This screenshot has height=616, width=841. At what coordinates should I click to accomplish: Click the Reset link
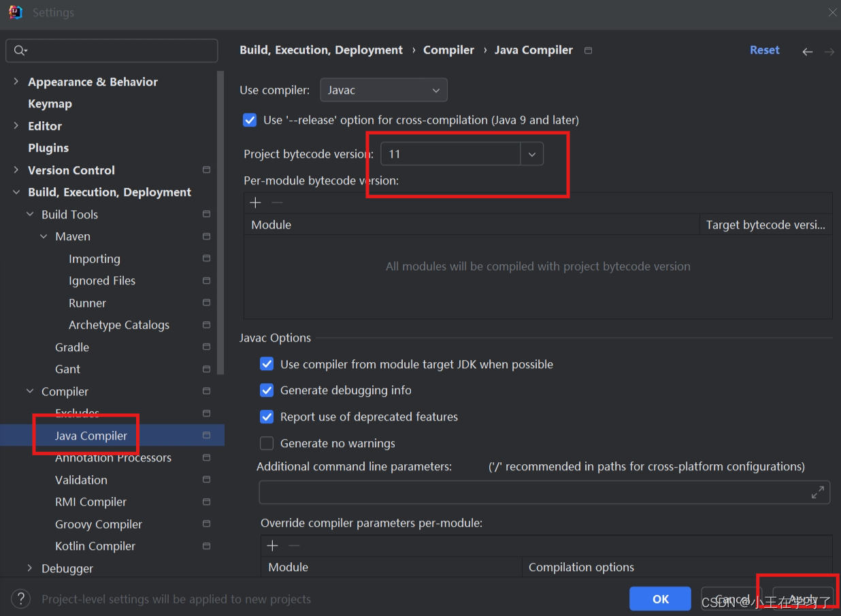tap(765, 50)
